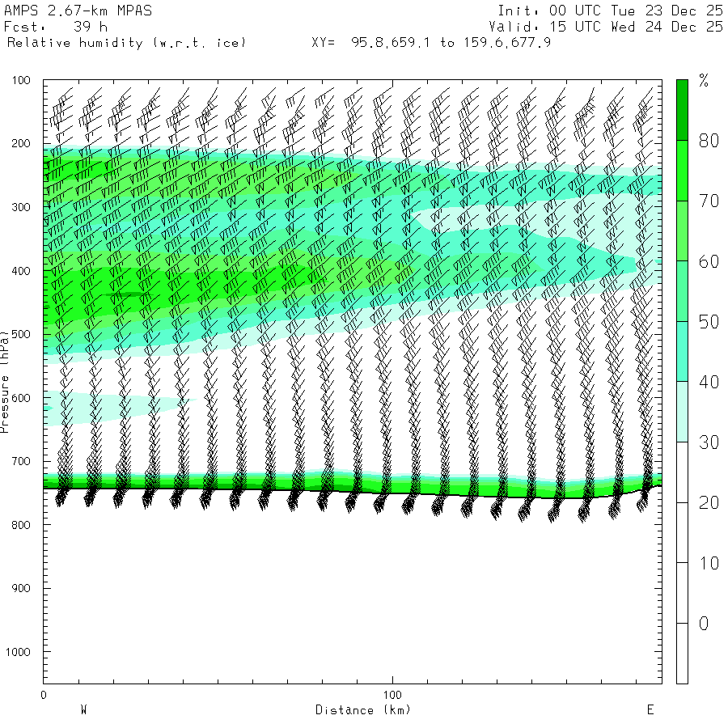The image size is (728, 728).
Task: Click 'Valid: 15 UTC Wed 24 Dec 25'
Action: point(606,27)
